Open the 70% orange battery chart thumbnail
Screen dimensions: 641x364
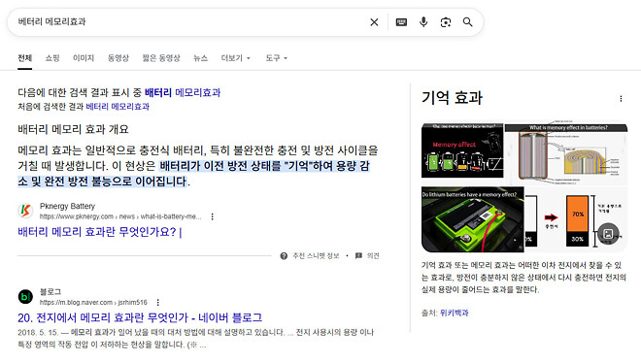[x=576, y=219]
